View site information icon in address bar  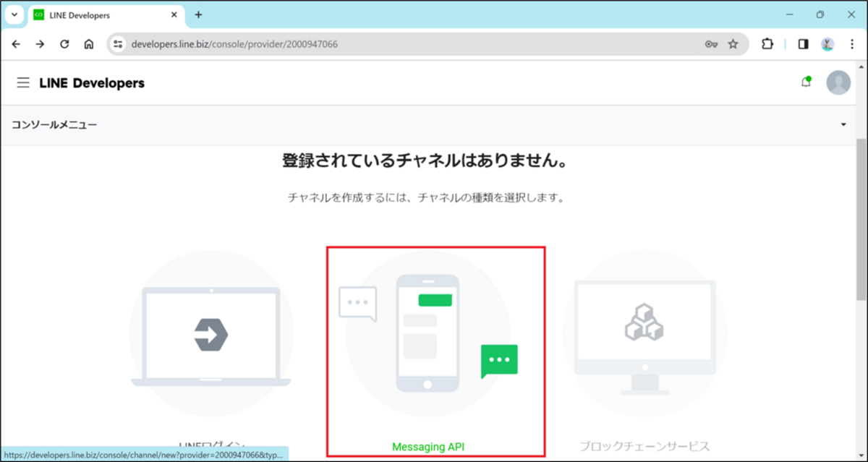pos(119,44)
